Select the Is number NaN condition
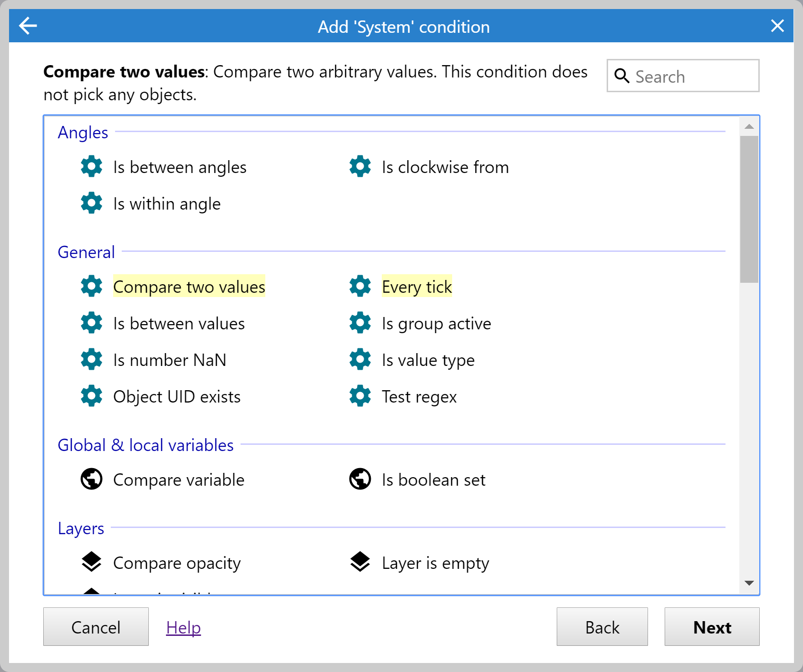Viewport: 803px width, 672px height. click(x=169, y=360)
